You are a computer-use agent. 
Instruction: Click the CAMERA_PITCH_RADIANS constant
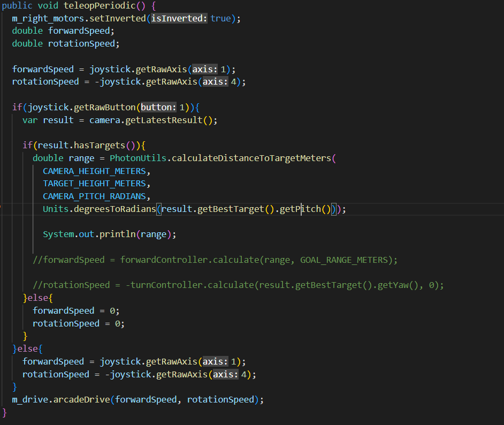coord(94,196)
